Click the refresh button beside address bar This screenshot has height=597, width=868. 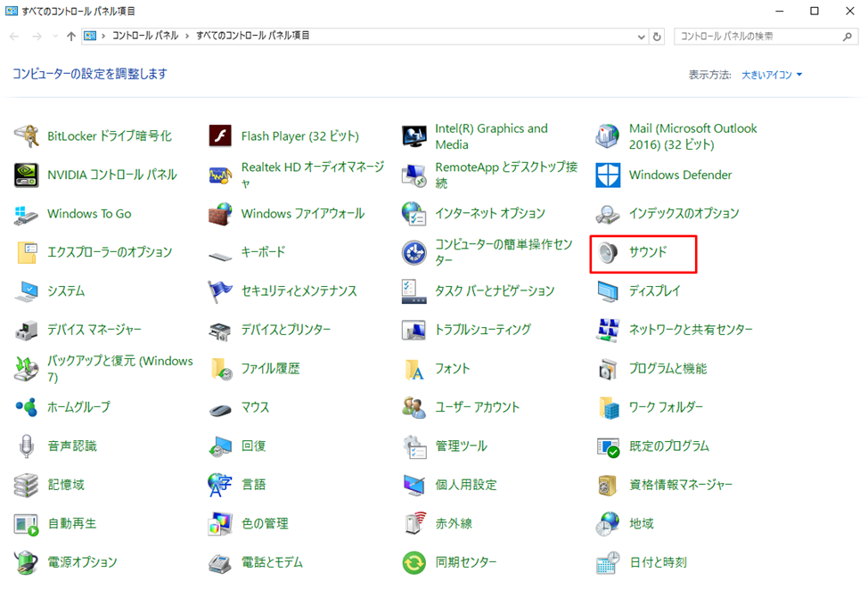(658, 37)
